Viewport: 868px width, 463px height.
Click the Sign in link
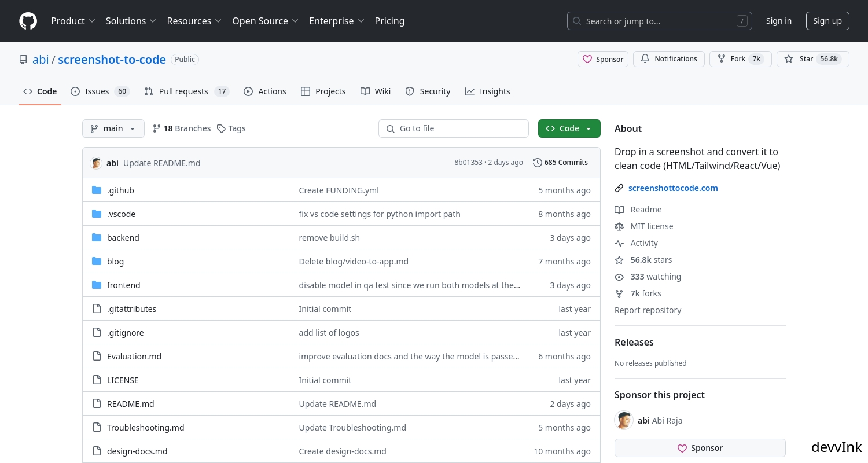(x=778, y=21)
